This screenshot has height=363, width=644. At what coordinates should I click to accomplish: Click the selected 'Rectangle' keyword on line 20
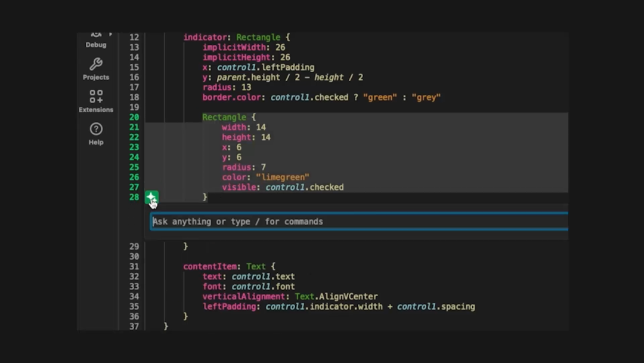click(224, 117)
